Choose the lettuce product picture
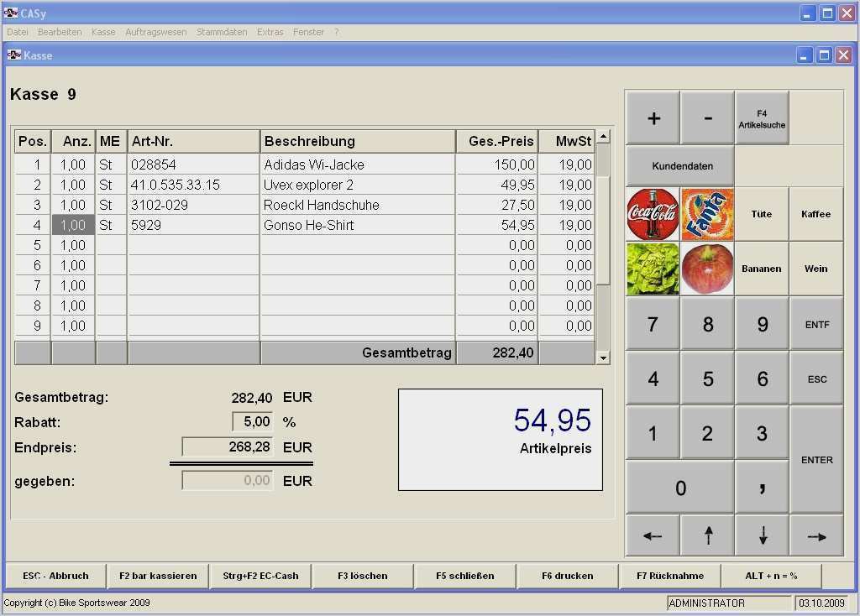The height and width of the screenshot is (616, 860). coord(653,269)
